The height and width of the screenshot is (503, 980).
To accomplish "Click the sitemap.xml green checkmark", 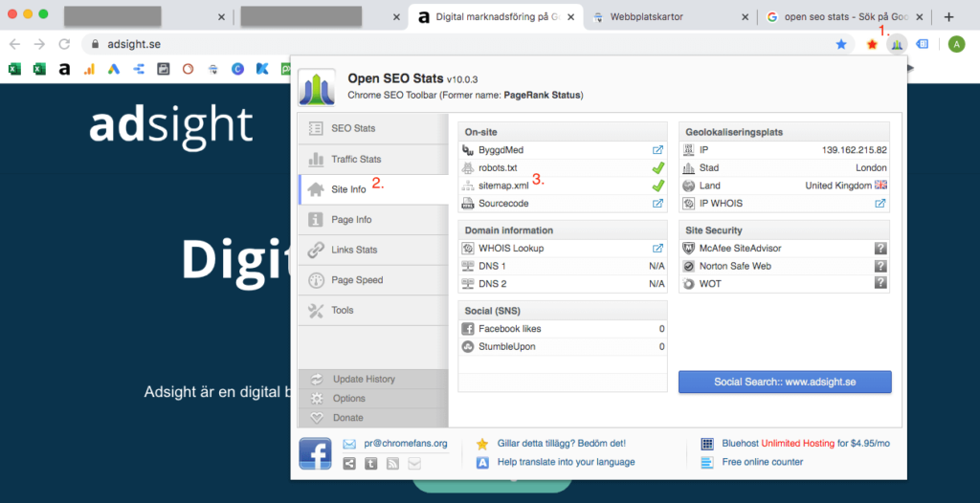I will tap(657, 186).
